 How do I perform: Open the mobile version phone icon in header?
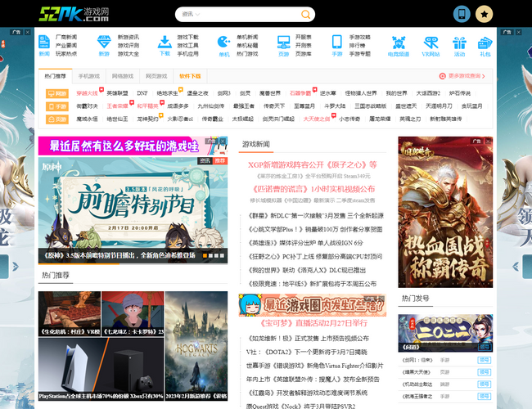(x=462, y=14)
